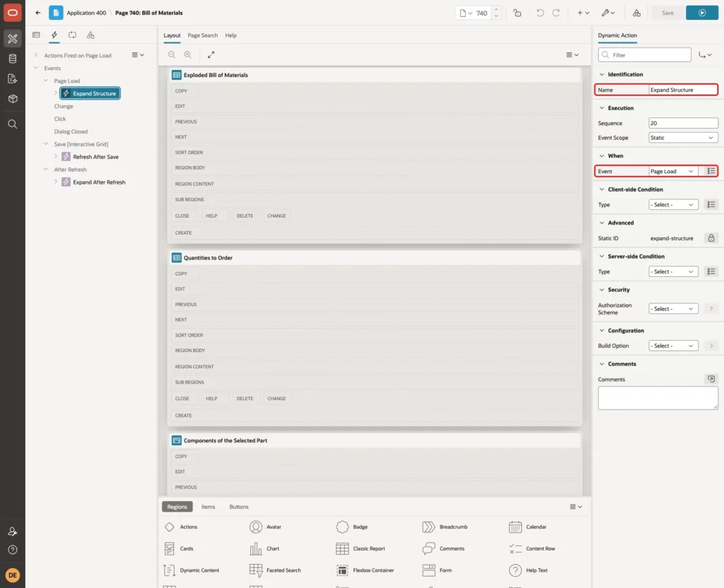Open the Page Shared Components tab icon
724x588 pixels.
(x=90, y=35)
